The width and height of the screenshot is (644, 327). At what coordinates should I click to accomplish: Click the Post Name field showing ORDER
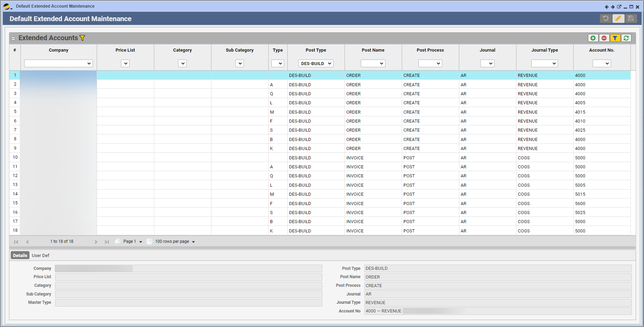pyautogui.click(x=498, y=277)
